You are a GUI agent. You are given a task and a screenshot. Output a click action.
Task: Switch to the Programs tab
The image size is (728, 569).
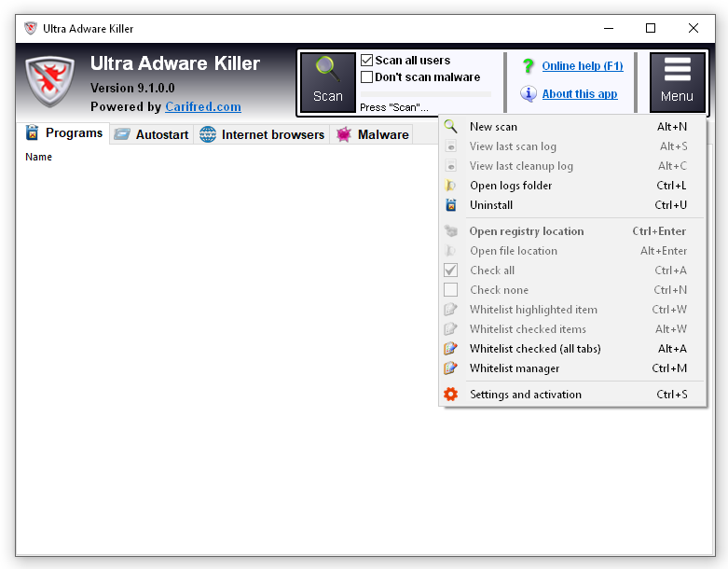63,133
